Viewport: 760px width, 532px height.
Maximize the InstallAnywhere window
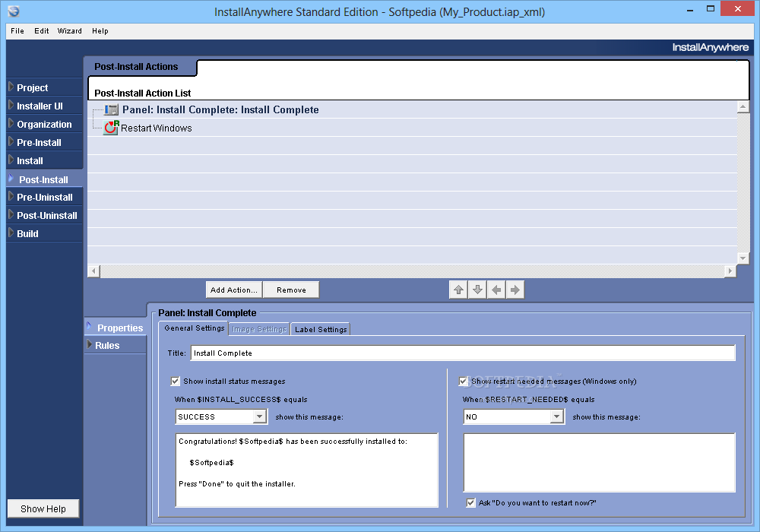(711, 8)
